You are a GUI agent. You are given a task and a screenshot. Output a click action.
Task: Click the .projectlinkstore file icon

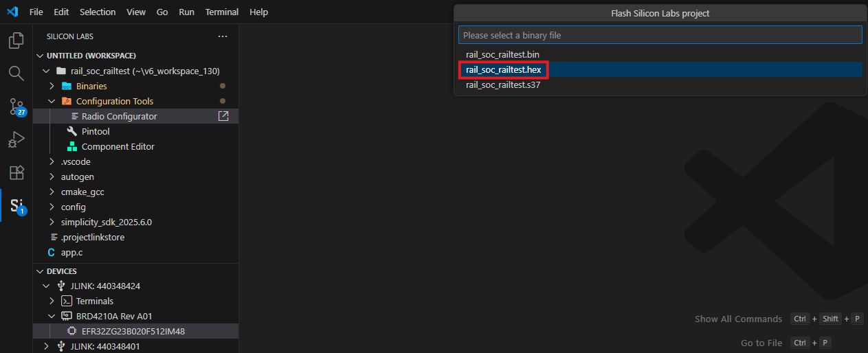54,237
